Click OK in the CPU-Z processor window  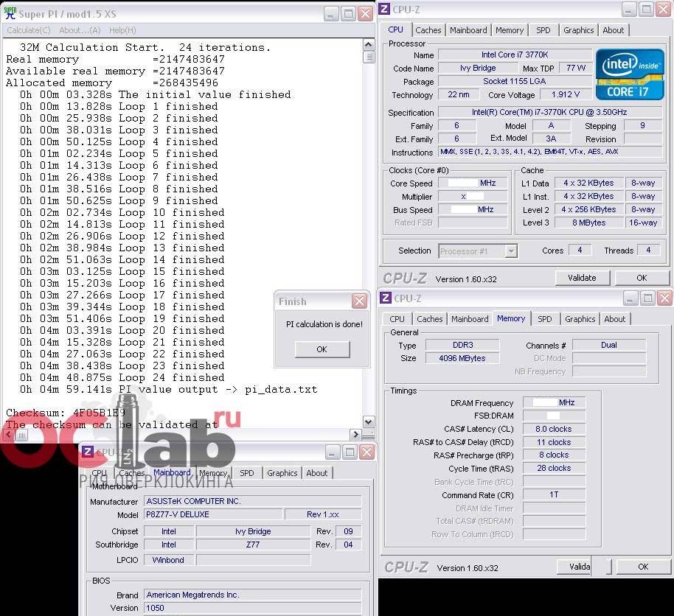coord(642,278)
